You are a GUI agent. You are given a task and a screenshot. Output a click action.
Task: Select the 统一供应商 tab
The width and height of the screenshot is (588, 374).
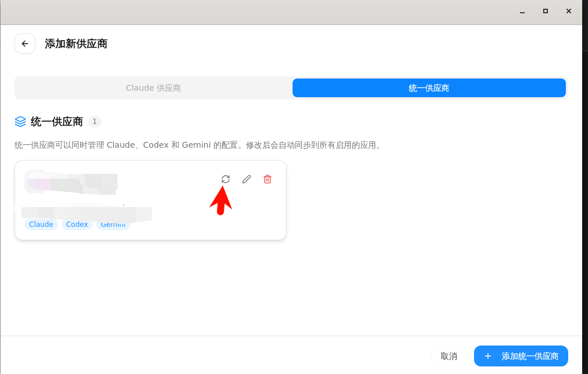point(429,88)
